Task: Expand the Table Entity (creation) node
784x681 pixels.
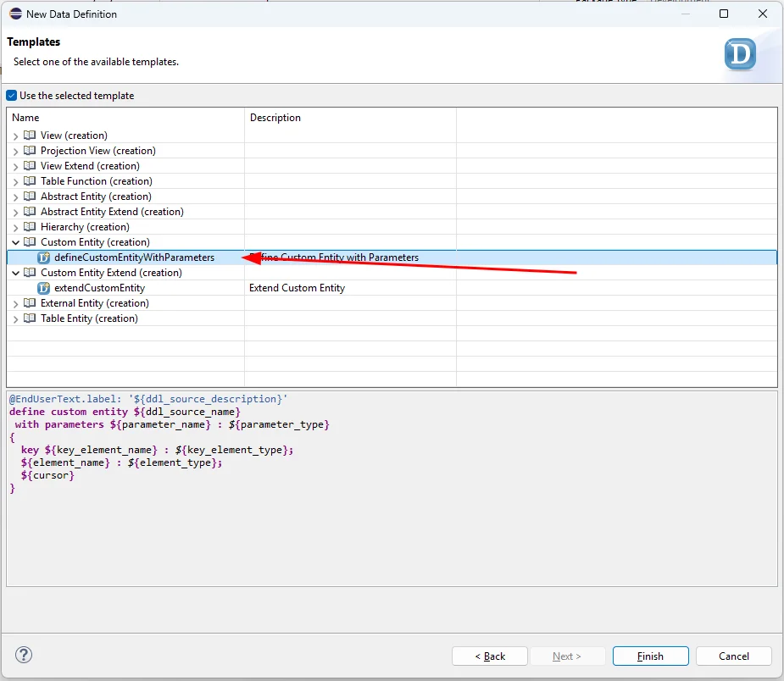Action: [15, 318]
